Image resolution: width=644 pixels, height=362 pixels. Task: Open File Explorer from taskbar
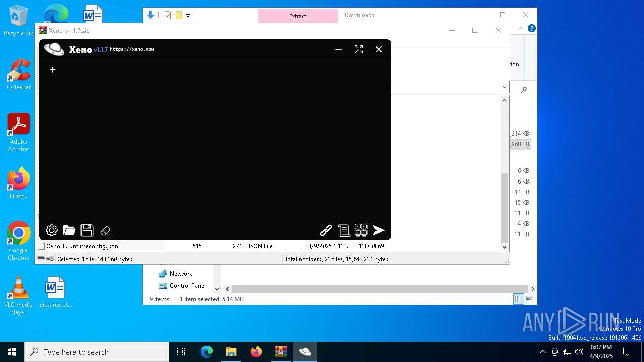click(231, 352)
